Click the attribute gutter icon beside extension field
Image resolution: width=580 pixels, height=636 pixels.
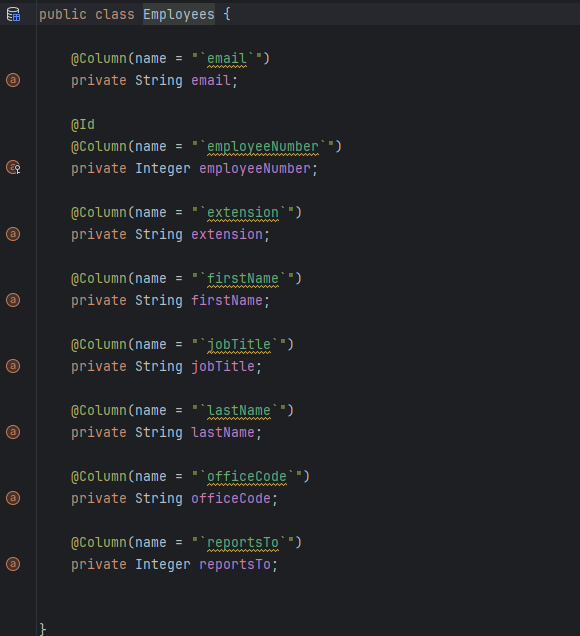coord(13,234)
